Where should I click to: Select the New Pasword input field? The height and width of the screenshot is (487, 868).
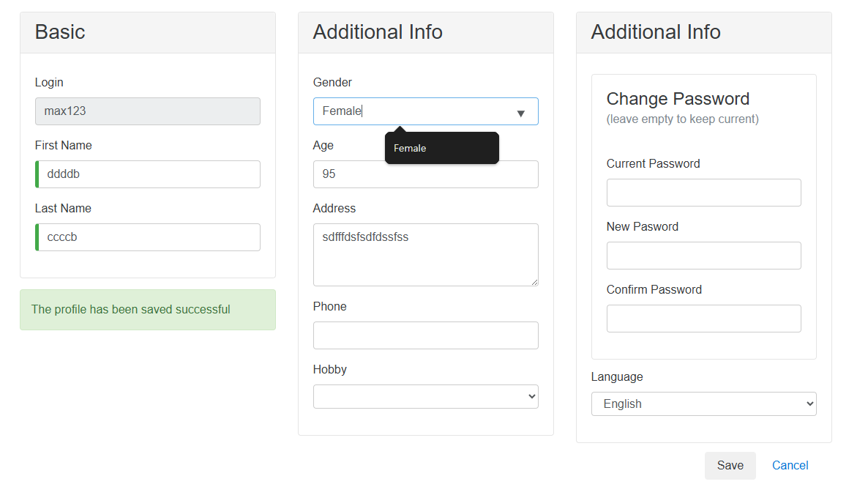pos(703,256)
